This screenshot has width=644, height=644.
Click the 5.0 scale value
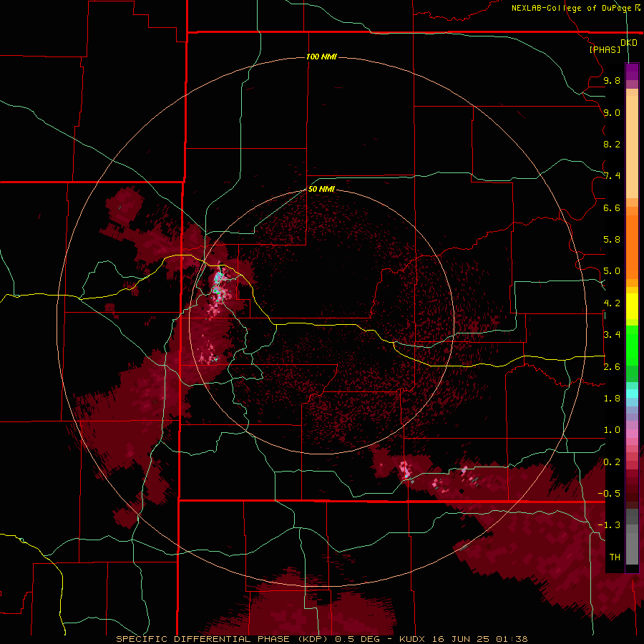click(612, 271)
